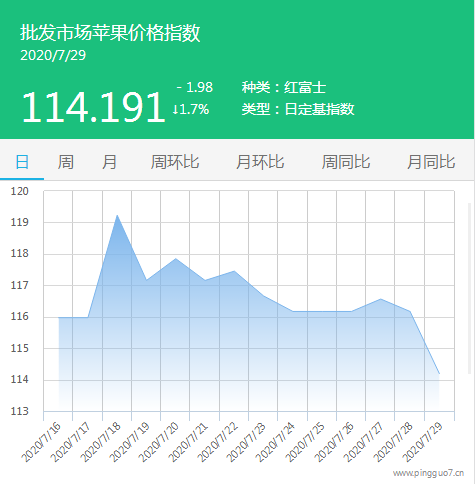Select the 日 daily tab

[x=22, y=162]
